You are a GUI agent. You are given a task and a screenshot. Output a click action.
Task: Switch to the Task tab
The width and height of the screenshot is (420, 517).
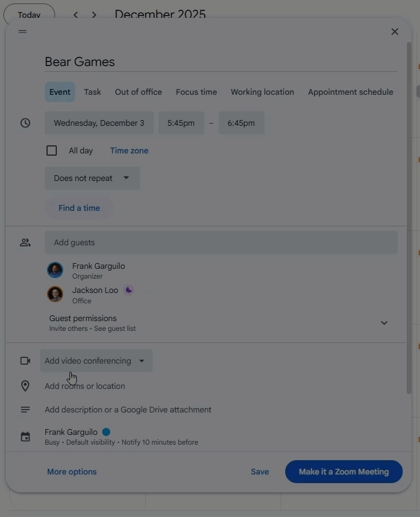click(92, 92)
